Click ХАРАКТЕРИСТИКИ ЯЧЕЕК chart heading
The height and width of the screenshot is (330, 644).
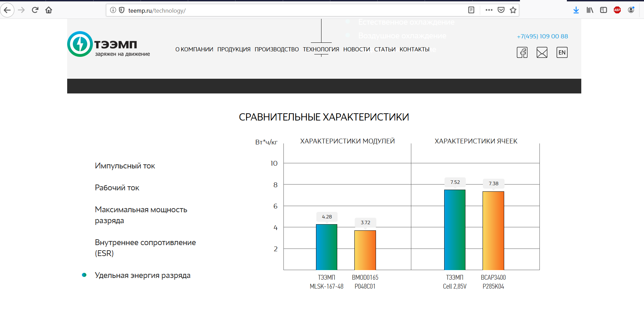click(476, 141)
